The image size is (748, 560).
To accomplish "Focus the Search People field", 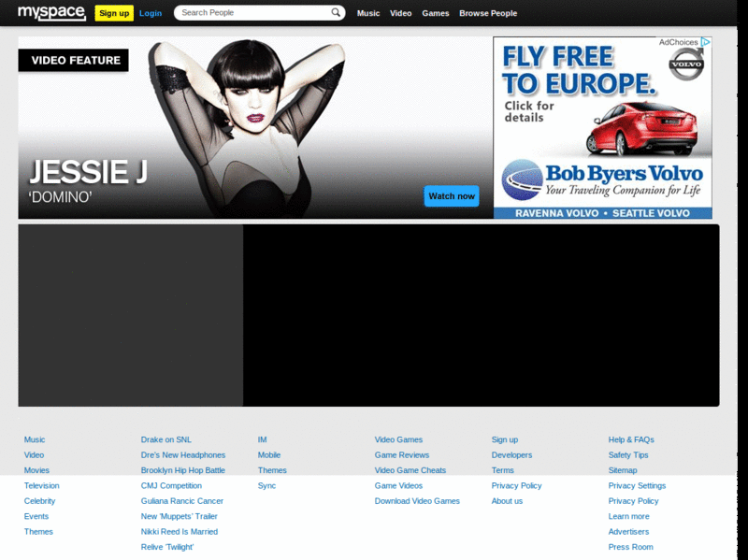I will tap(260, 13).
